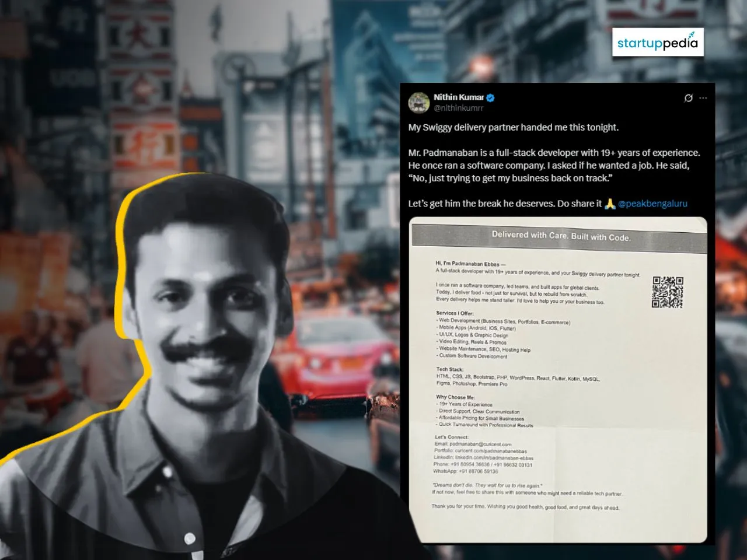The image size is (747, 560).
Task: Click the Grok circle-slash icon
Action: tap(689, 98)
